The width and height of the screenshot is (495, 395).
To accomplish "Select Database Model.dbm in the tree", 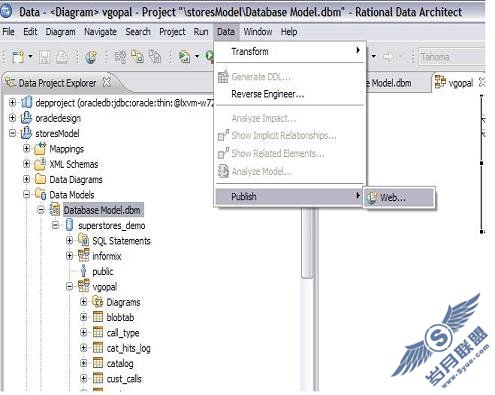I will (x=102, y=210).
